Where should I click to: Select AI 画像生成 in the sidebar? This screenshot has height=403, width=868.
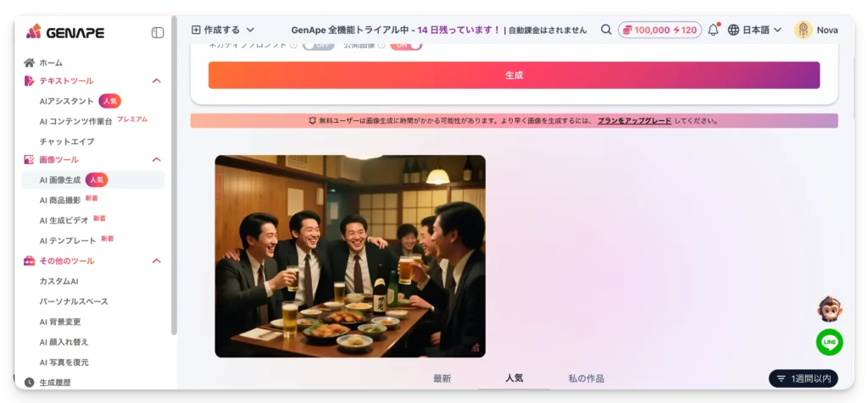tap(93, 179)
